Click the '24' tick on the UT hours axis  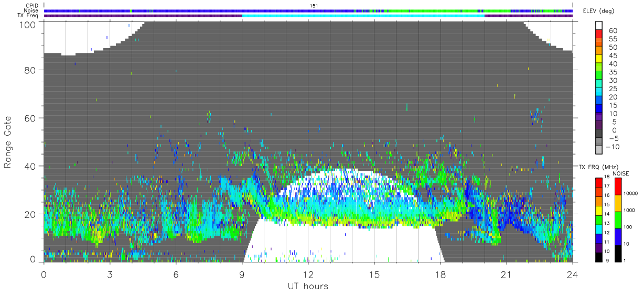(x=572, y=274)
